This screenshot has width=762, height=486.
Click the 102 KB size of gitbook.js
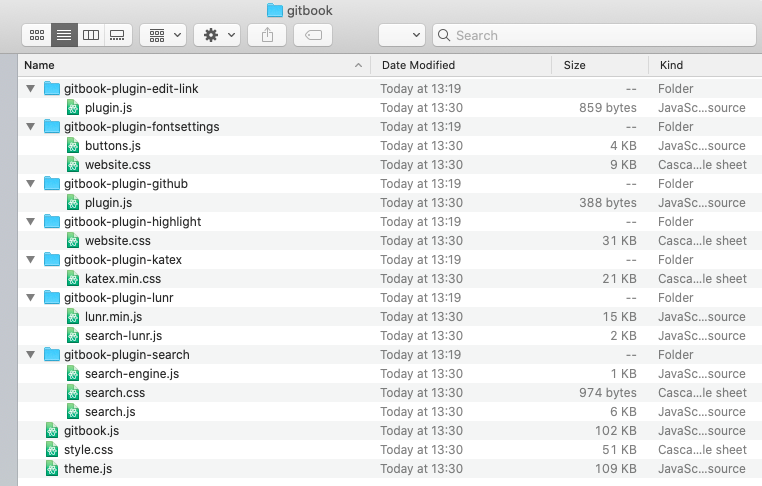[616, 431]
